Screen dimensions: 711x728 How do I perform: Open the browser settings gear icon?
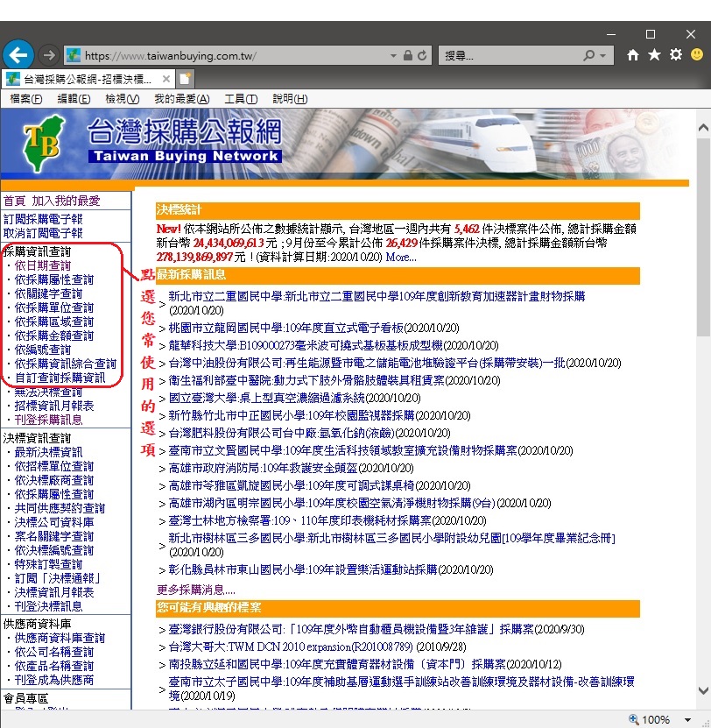(x=676, y=55)
